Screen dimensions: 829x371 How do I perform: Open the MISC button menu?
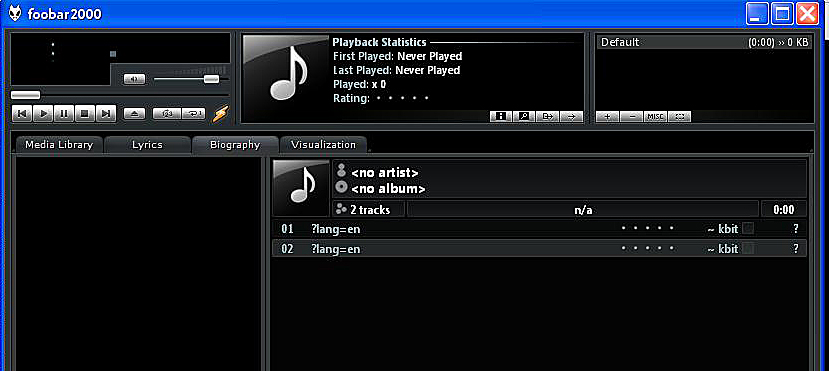coord(655,116)
